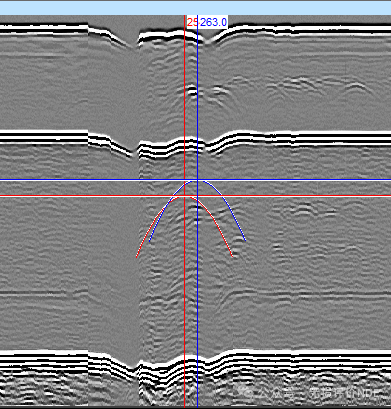Click the blue hyperbola's left endpoint
Viewport: 391px width, 409px height.
[150, 241]
